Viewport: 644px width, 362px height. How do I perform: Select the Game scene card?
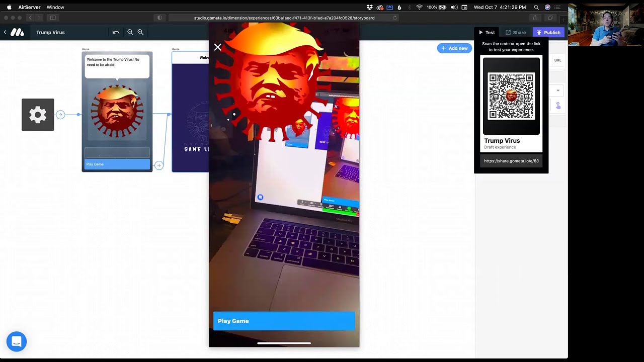coord(190,112)
